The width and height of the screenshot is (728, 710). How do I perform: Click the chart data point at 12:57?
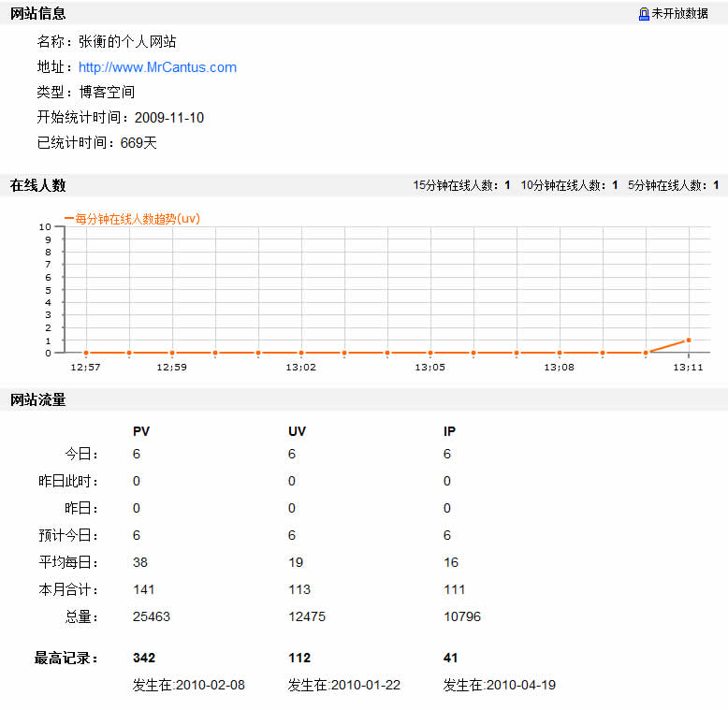tap(86, 353)
